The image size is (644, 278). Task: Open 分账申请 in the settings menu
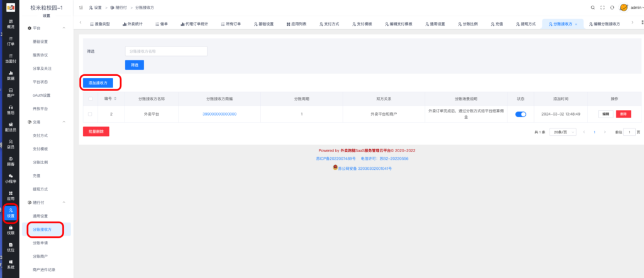pyautogui.click(x=40, y=243)
